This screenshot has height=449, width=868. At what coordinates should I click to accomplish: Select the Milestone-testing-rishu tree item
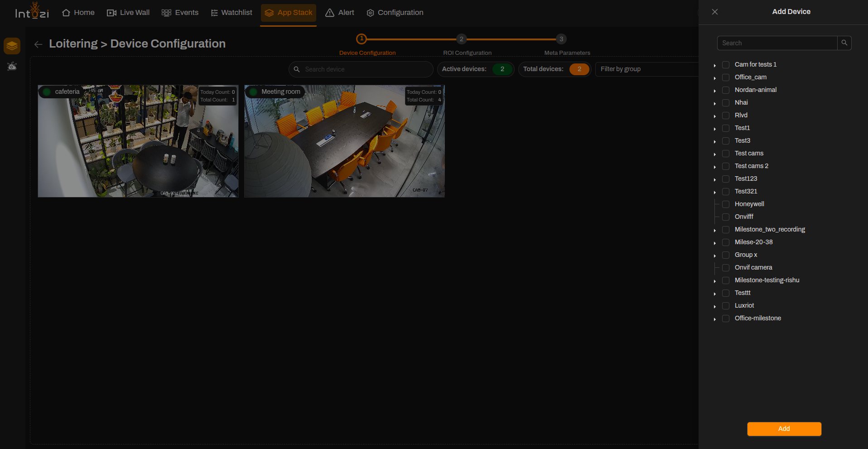tap(767, 280)
